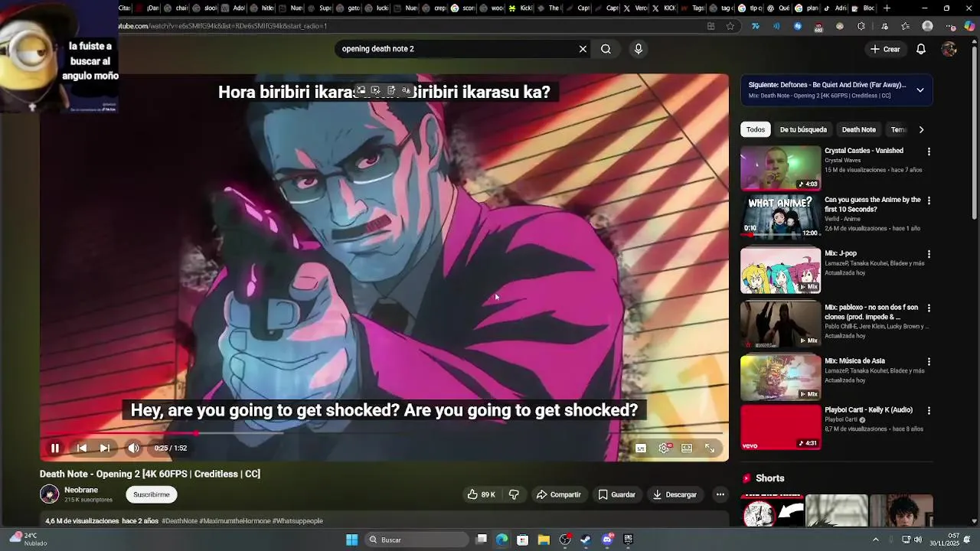Viewport: 980px width, 551px height.
Task: Pause the video with the pause button
Action: pyautogui.click(x=55, y=448)
